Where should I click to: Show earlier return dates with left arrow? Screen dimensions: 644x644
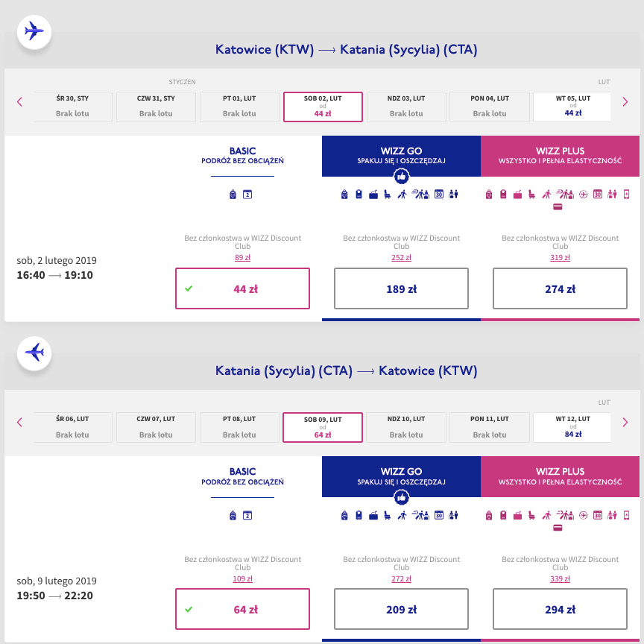pos(19,422)
